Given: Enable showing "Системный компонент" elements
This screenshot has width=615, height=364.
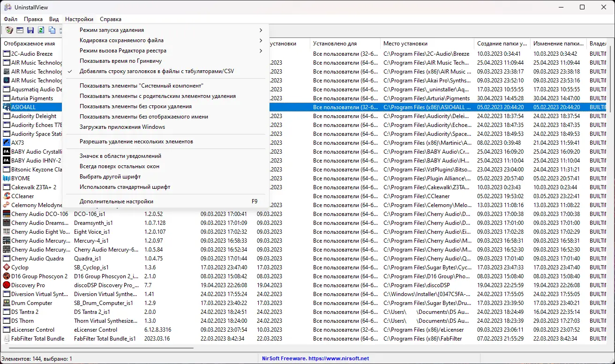Looking at the screenshot, I should tap(166, 86).
